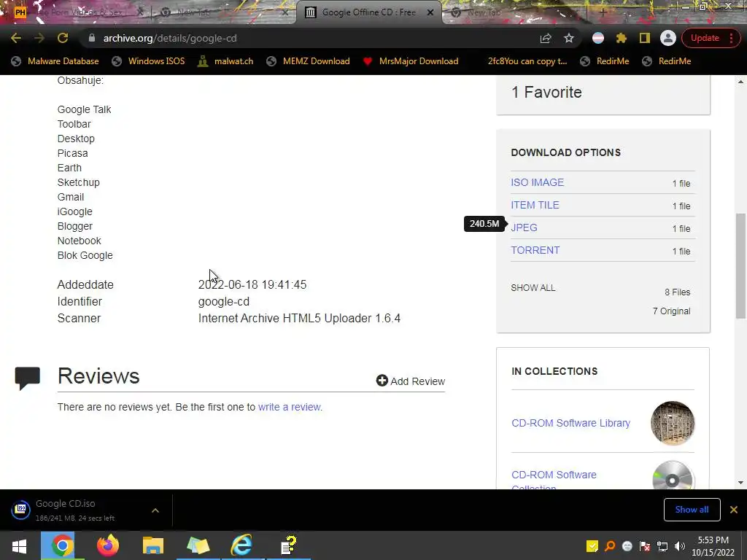
Task: Close the Google Offline CD tab
Action: point(430,12)
